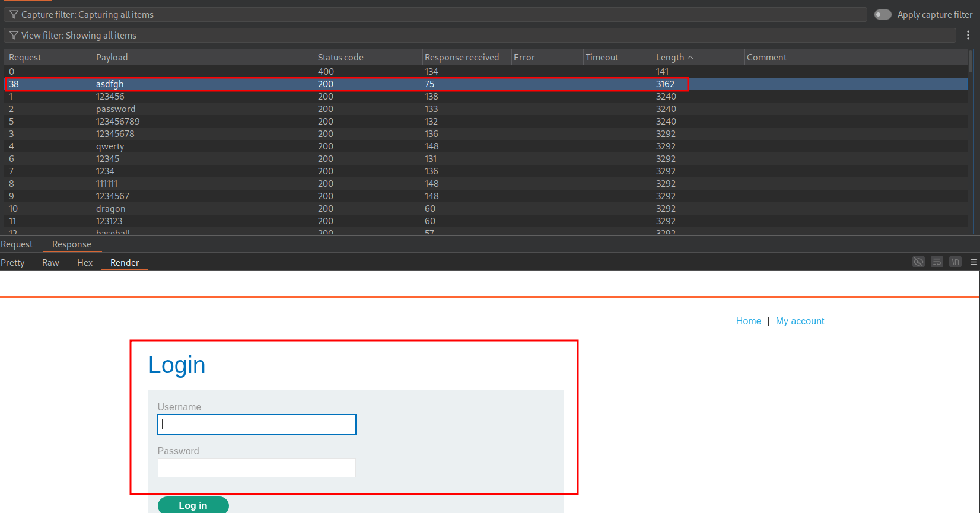980x513 pixels.
Task: Click the capture filter funnel icon
Action: pyautogui.click(x=14, y=15)
